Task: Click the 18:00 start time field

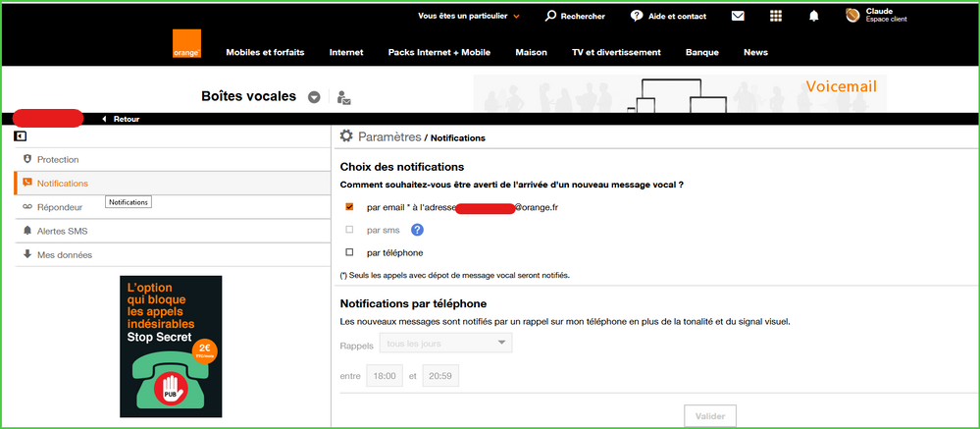Action: tap(385, 376)
